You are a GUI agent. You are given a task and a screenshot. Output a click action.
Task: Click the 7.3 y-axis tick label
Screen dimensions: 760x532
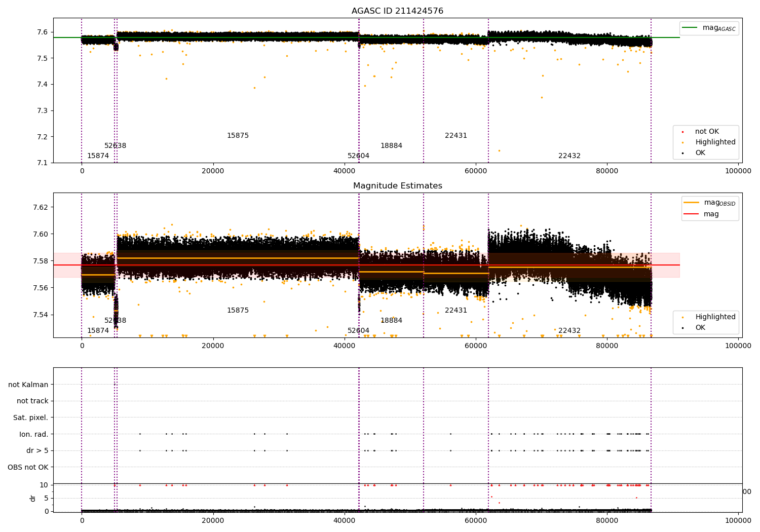(43, 110)
